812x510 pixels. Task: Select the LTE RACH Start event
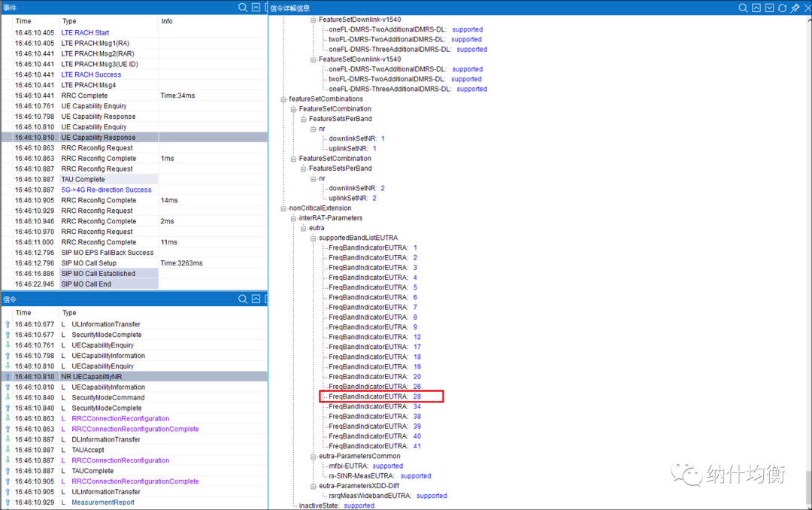tap(85, 32)
